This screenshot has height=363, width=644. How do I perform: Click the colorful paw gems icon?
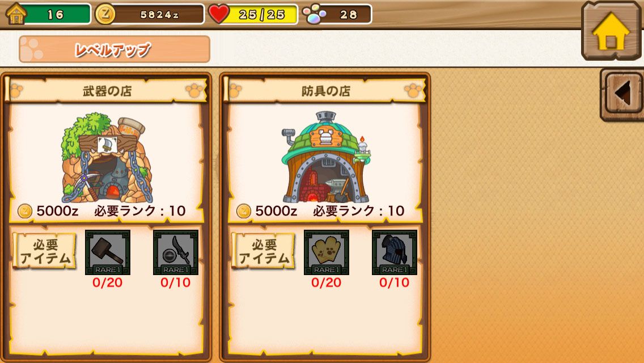[x=314, y=14]
